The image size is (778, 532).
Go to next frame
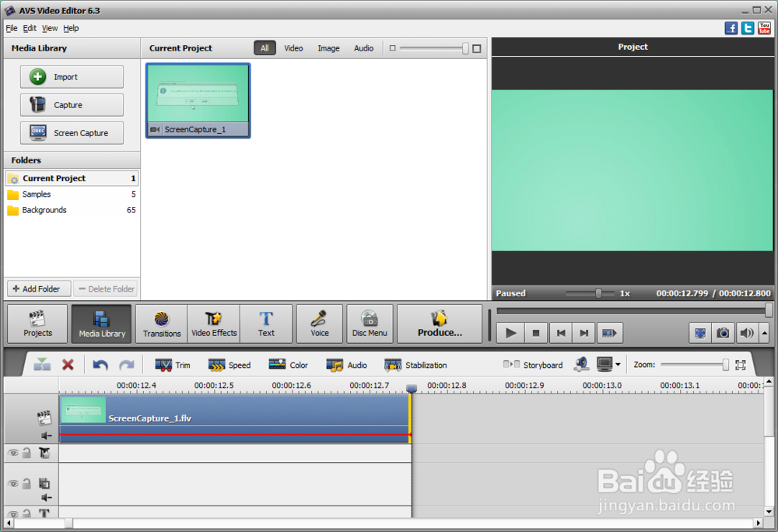pos(584,333)
